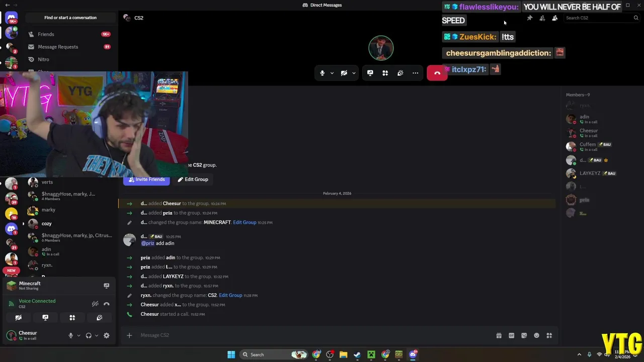Click the call participant avatar
Viewport: 644px width, 362px height.
coord(381,48)
